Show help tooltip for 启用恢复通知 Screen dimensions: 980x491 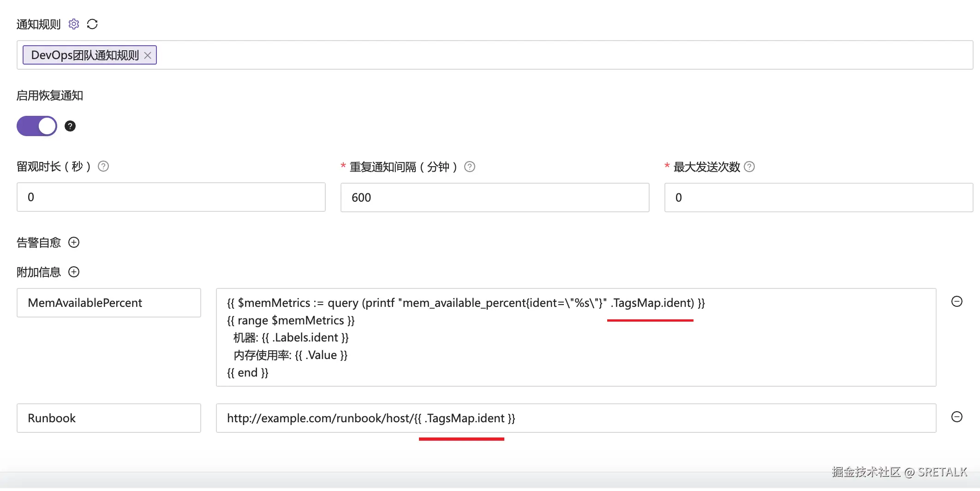tap(70, 126)
